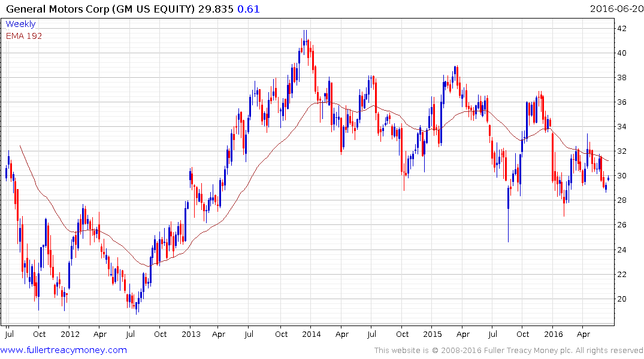Click the General Motors Corp chart title
Viewport: 644px width, 359px height.
pos(100,9)
